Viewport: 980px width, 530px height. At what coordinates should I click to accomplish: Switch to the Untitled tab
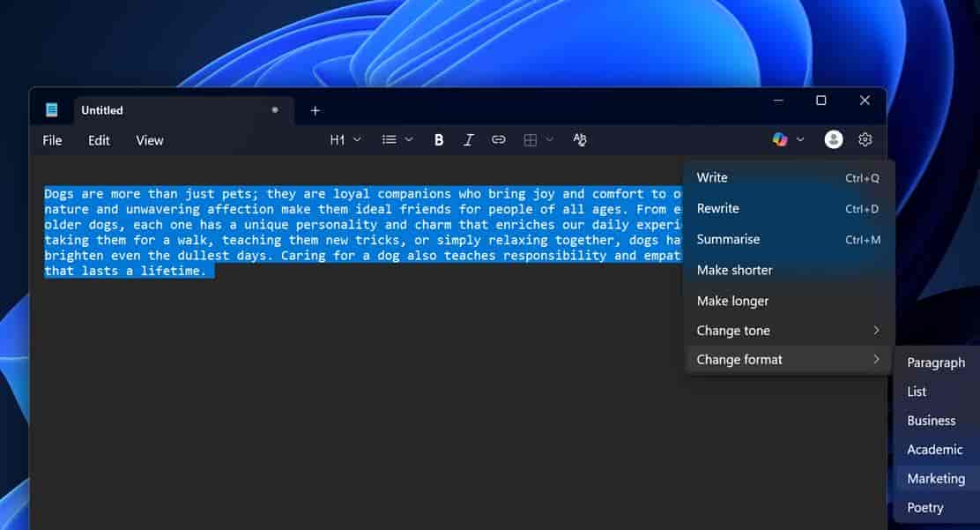(x=183, y=110)
